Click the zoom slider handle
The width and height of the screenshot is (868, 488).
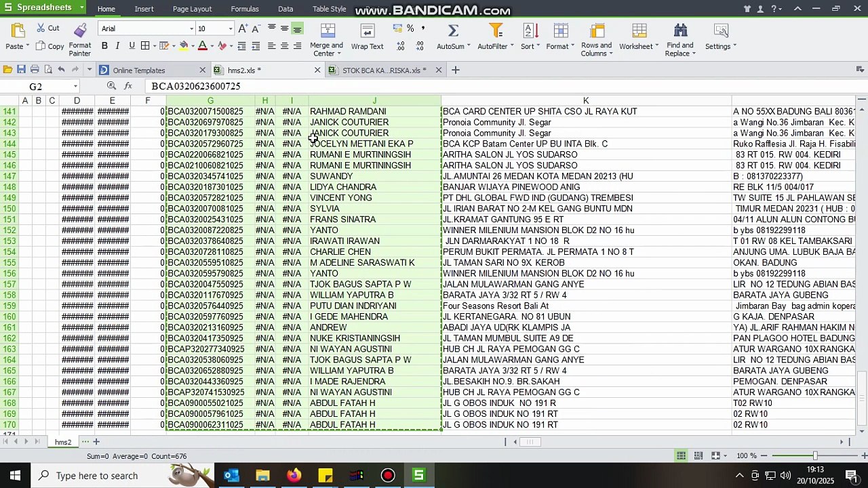[x=815, y=455]
